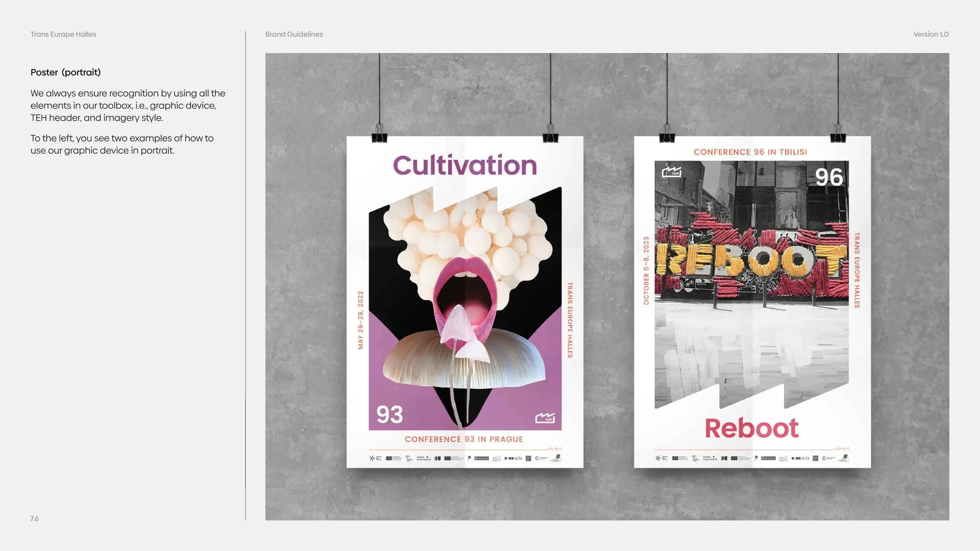
Task: Click the ALTA sponsor logo on Reboot poster
Action: (800, 458)
